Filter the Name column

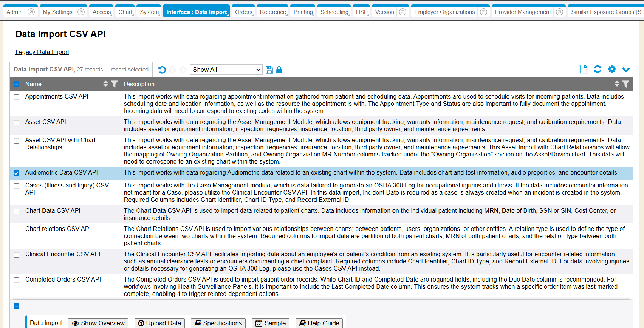(115, 84)
